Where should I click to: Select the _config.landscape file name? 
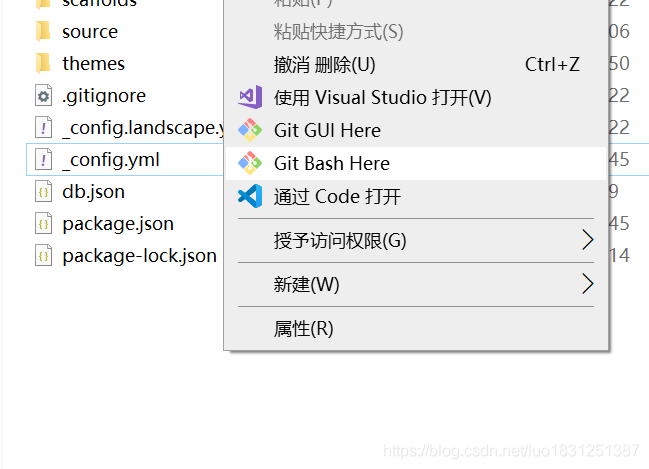143,128
